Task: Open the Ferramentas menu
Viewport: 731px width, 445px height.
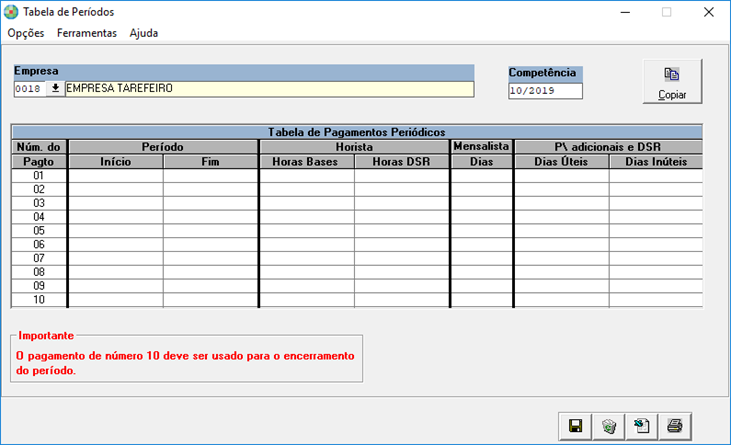Action: coord(87,33)
